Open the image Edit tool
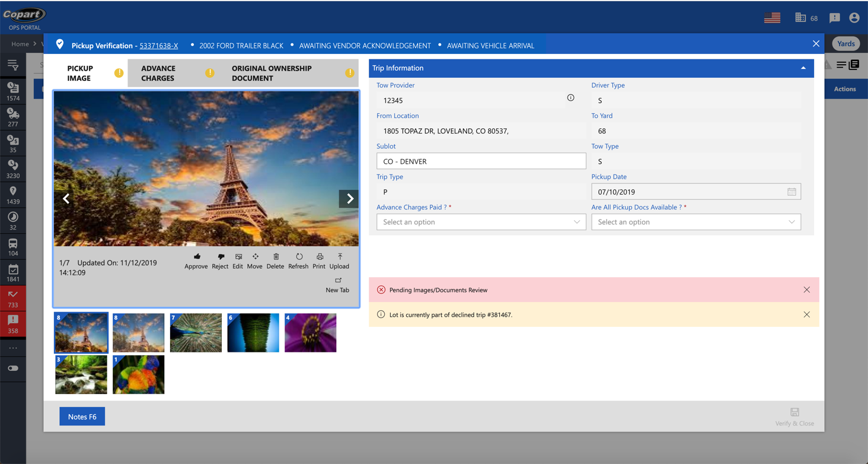 pyautogui.click(x=238, y=261)
